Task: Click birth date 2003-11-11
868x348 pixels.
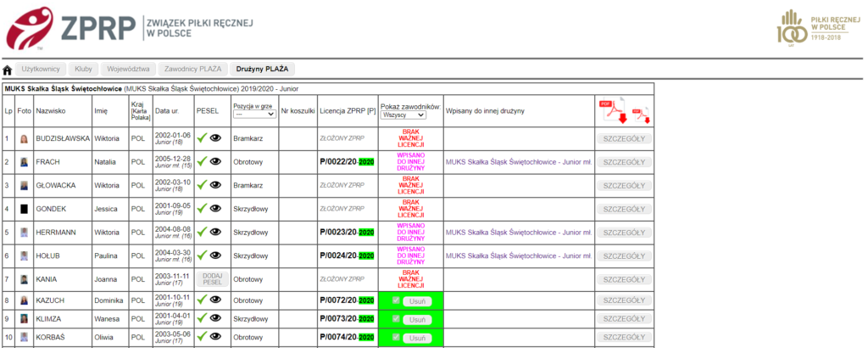Action: (x=172, y=275)
